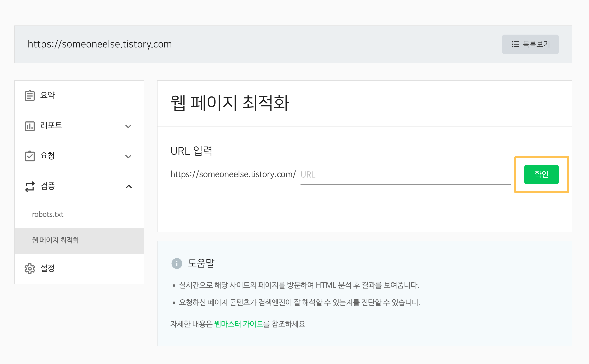
Task: Expand the 요청 section chevron
Action: (x=128, y=157)
